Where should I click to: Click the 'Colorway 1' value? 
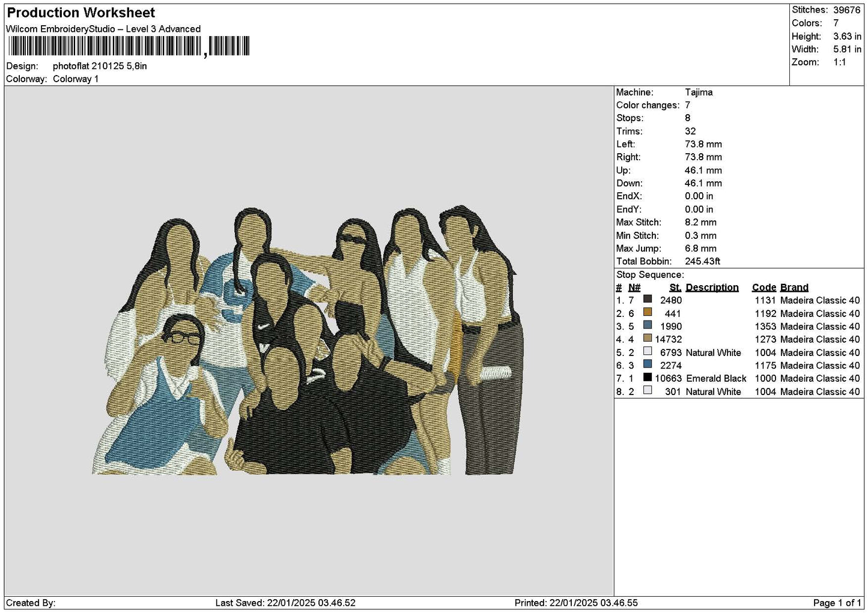pos(76,79)
